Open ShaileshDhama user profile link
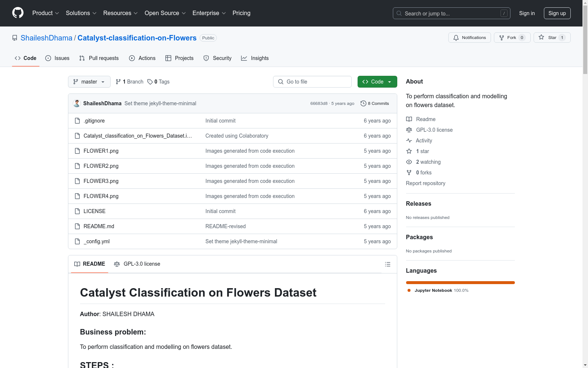This screenshot has width=588, height=368. [x=46, y=38]
